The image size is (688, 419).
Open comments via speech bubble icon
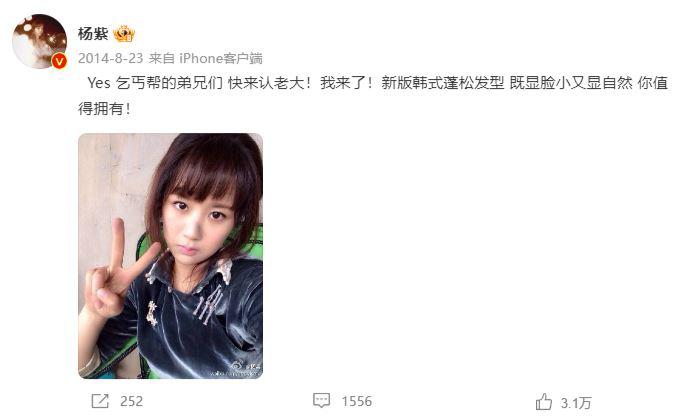[321, 401]
